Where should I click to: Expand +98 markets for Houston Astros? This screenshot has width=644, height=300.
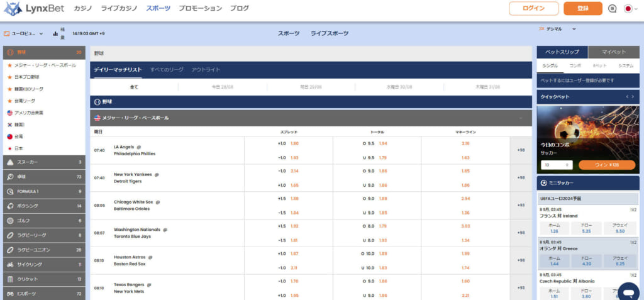point(521,260)
